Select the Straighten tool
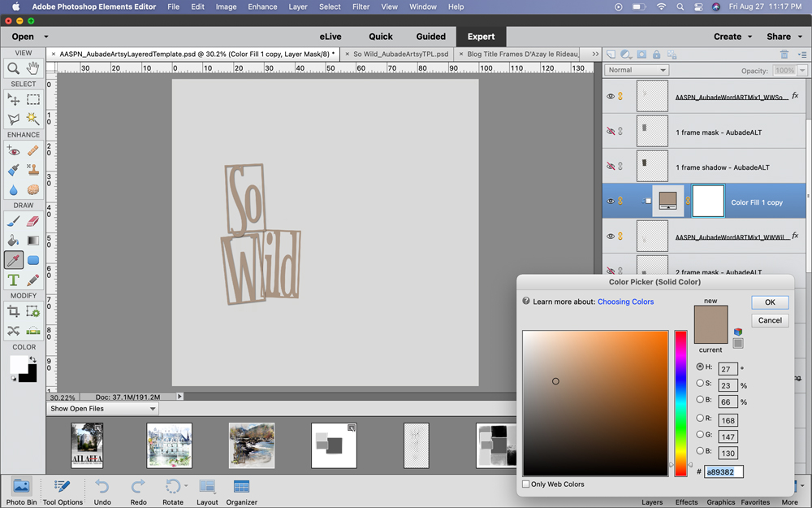Image resolution: width=812 pixels, height=508 pixels. coord(33,331)
